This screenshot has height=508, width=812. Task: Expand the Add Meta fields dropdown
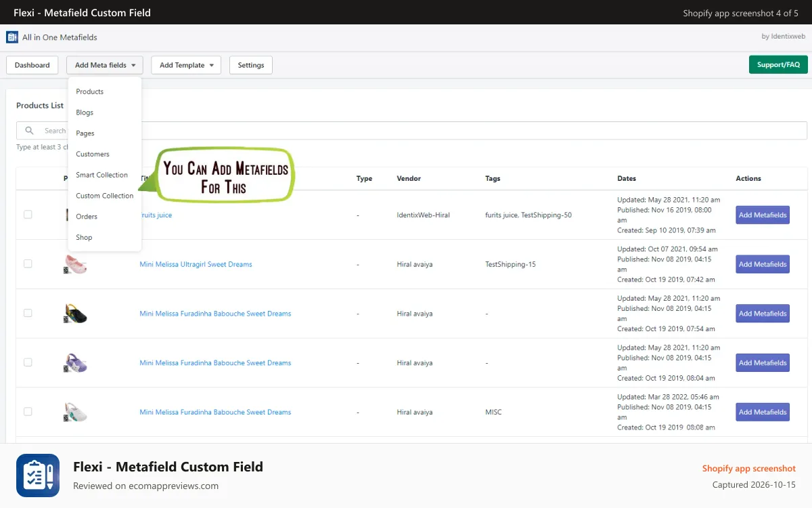pos(105,65)
